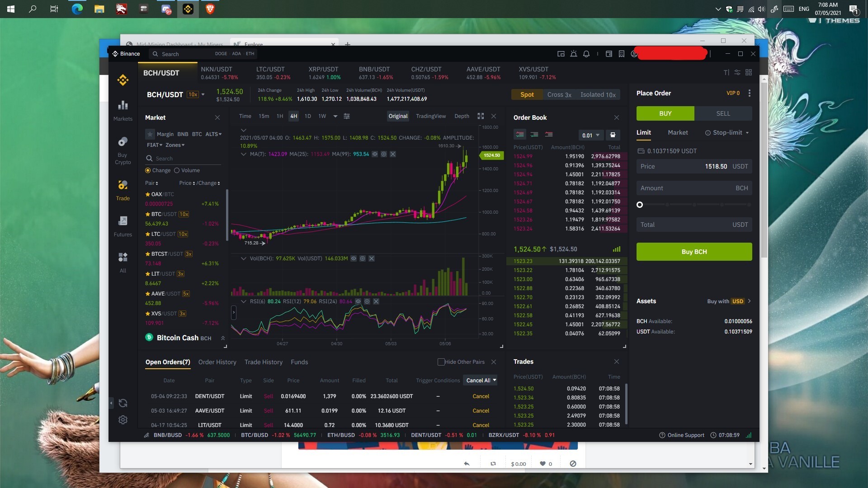The height and width of the screenshot is (488, 868).
Task: Open the price alert alarm icon
Action: coord(574,54)
